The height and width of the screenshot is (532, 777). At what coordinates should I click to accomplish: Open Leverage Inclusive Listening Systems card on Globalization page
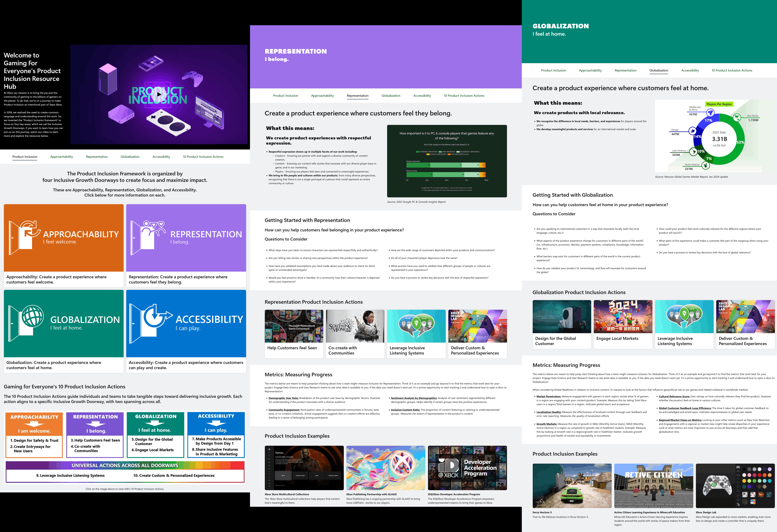(x=684, y=324)
